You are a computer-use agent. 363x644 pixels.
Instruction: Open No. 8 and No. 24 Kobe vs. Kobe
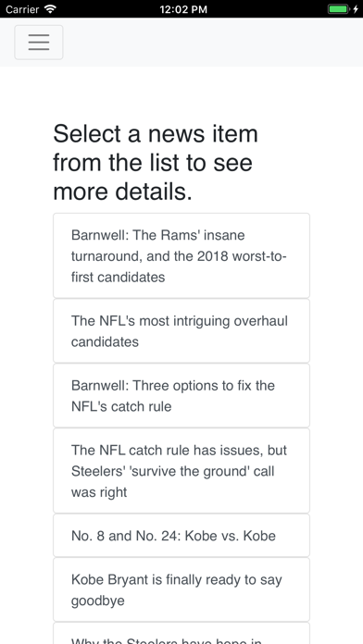(x=181, y=536)
